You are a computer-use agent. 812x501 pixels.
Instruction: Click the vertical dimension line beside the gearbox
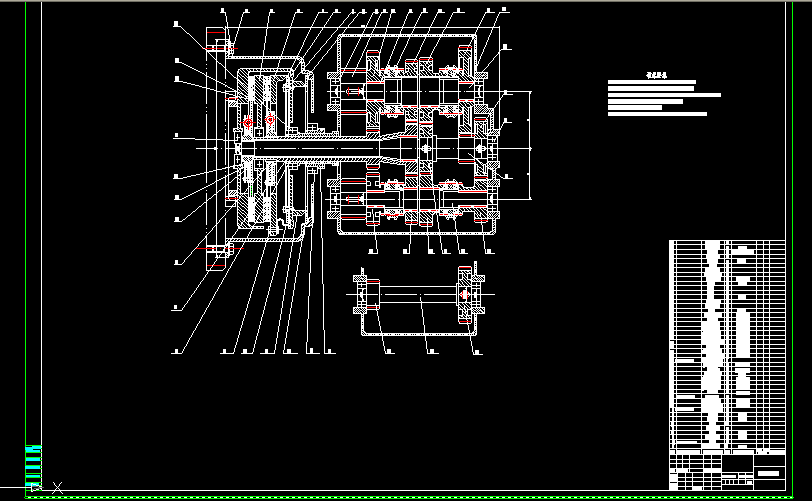tap(530, 146)
